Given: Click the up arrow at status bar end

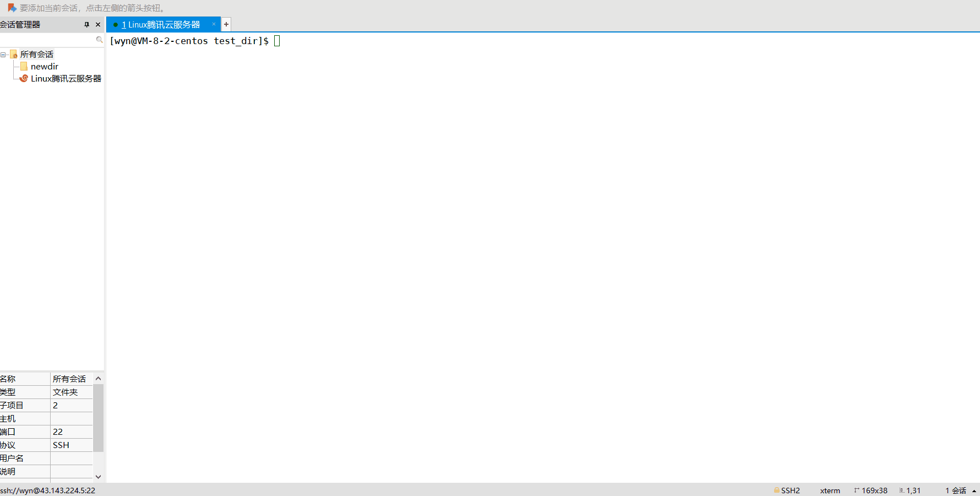Looking at the screenshot, I should (x=974, y=490).
